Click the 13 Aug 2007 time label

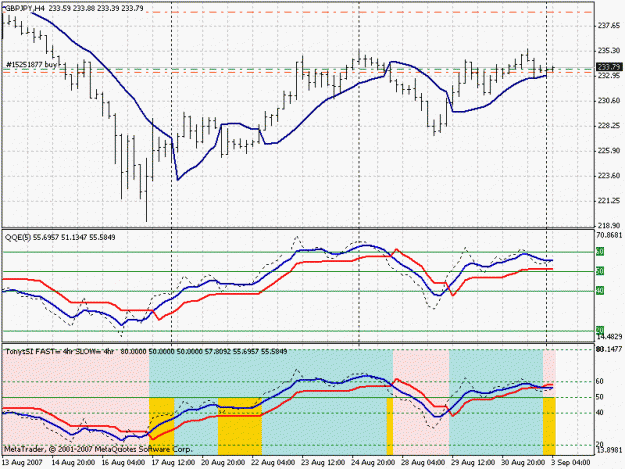22,463
